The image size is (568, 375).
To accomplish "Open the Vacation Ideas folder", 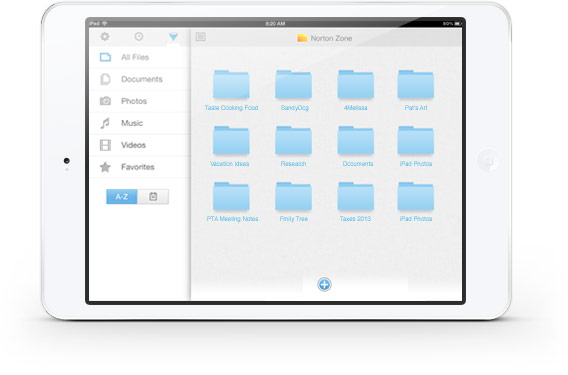I will point(230,146).
